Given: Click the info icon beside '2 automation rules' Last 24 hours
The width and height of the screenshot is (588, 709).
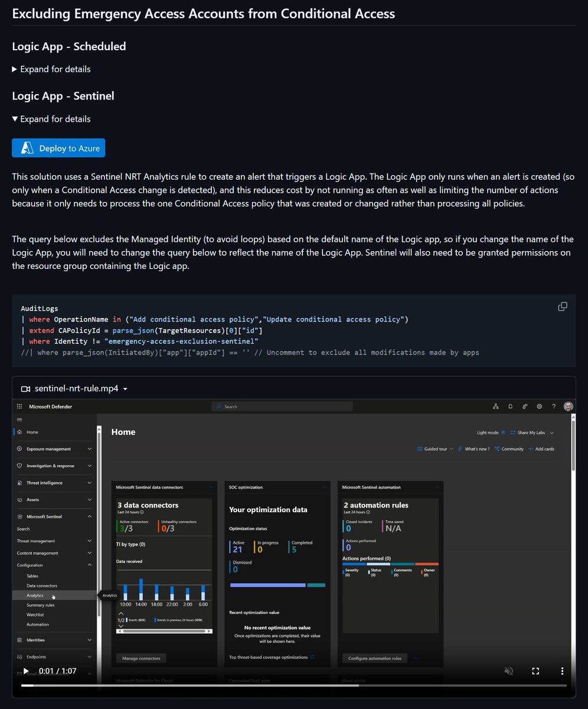Looking at the screenshot, I should coord(368,512).
